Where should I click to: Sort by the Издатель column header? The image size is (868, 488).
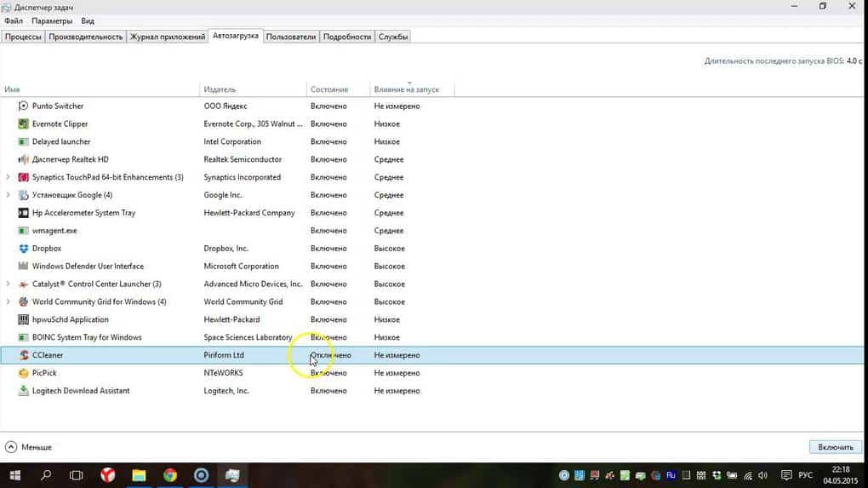(x=253, y=89)
